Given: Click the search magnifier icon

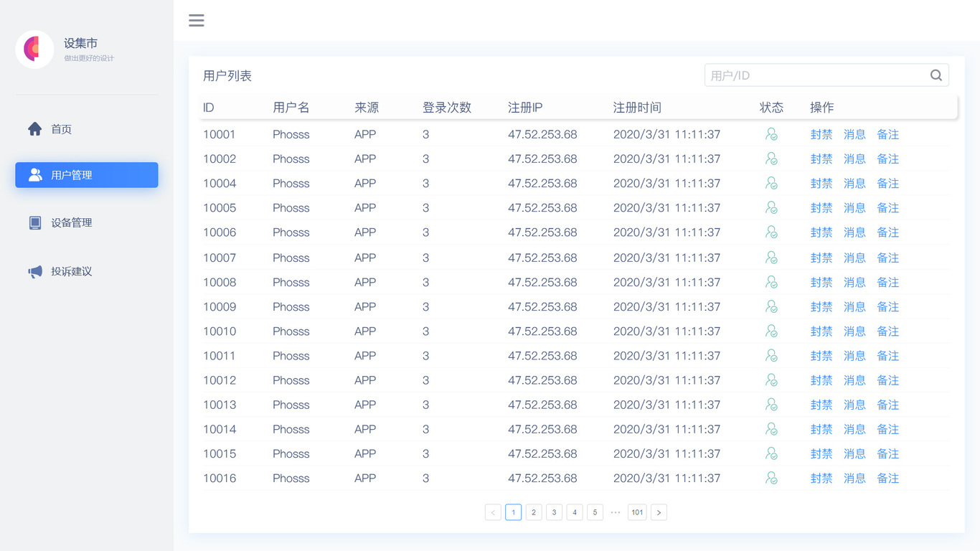Looking at the screenshot, I should point(936,75).
